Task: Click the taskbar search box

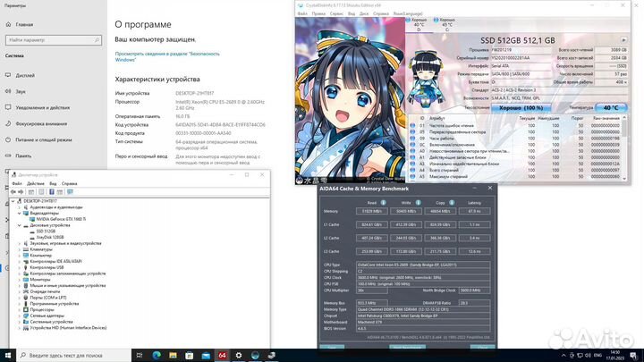Action: point(74,355)
